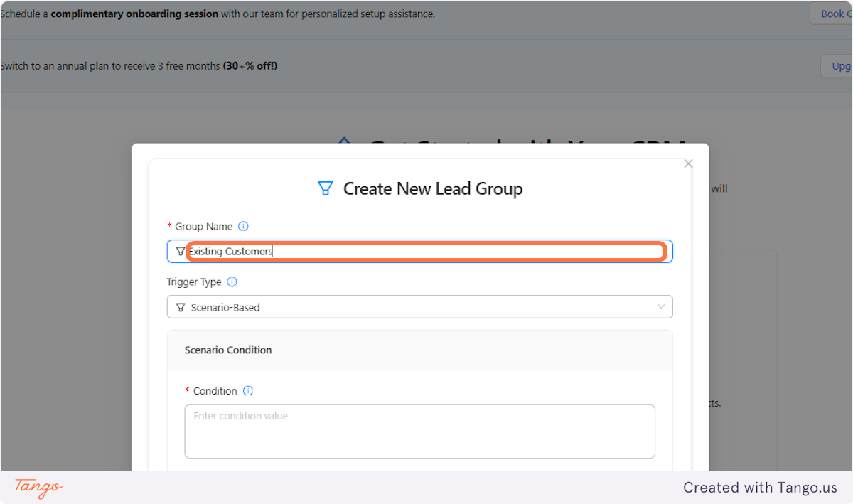Click the chevron arrow on the Scenario-Based field
The width and height of the screenshot is (853, 504).
point(661,306)
